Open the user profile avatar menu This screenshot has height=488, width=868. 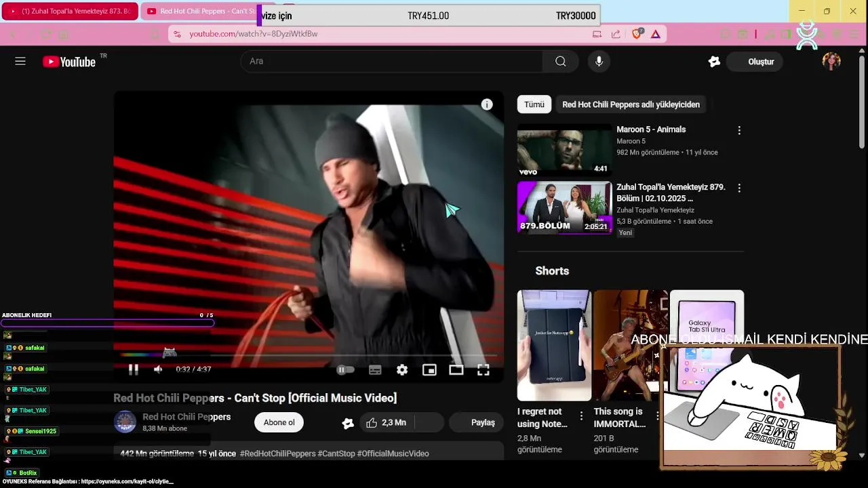[831, 62]
